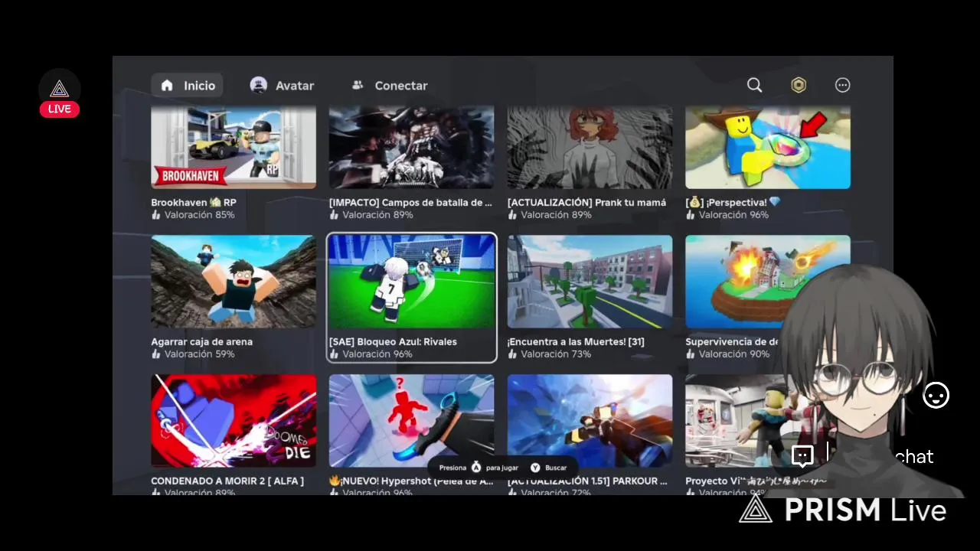Switch to the Avatar tab
Viewport: 980px width, 551px height.
[x=282, y=86]
